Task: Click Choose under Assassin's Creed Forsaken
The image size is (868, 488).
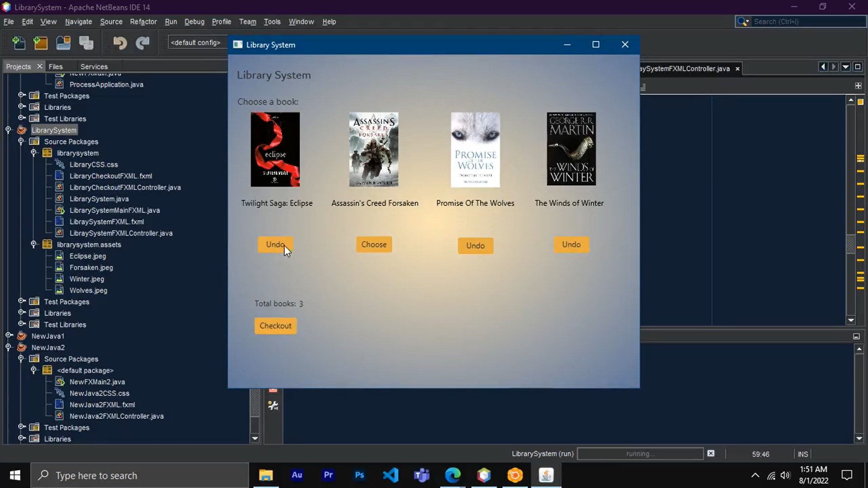Action: click(374, 244)
